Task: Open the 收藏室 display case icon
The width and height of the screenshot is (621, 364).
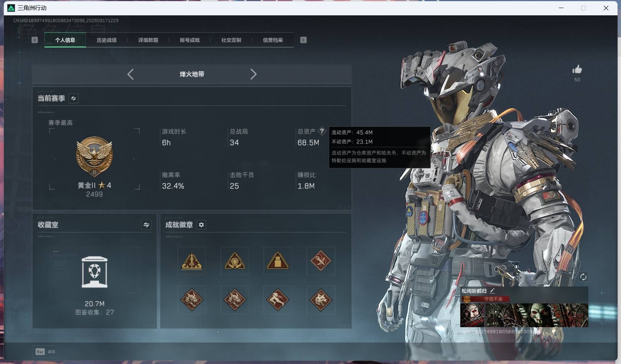Action: pos(94,272)
